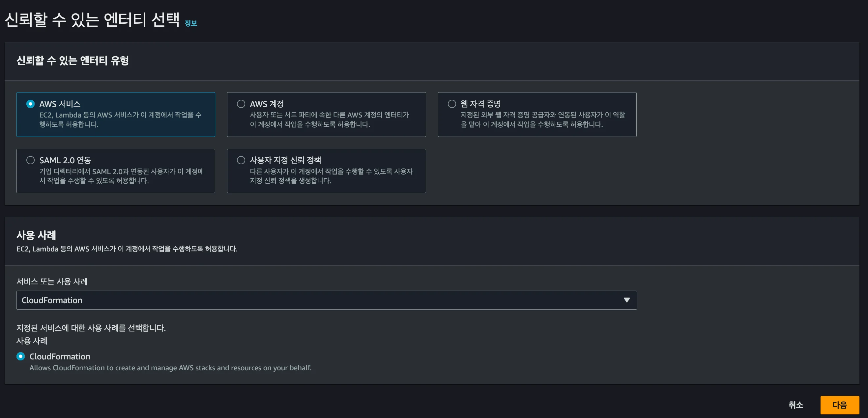Click the AWS 계정 entity card
The width and height of the screenshot is (868, 418).
(x=326, y=115)
